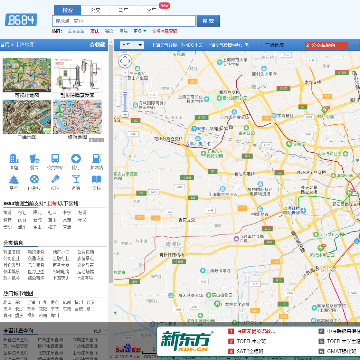Click the Shanghai weather forecast link
Image resolution: width=360 pixels, height=360 pixels.
tap(177, 45)
